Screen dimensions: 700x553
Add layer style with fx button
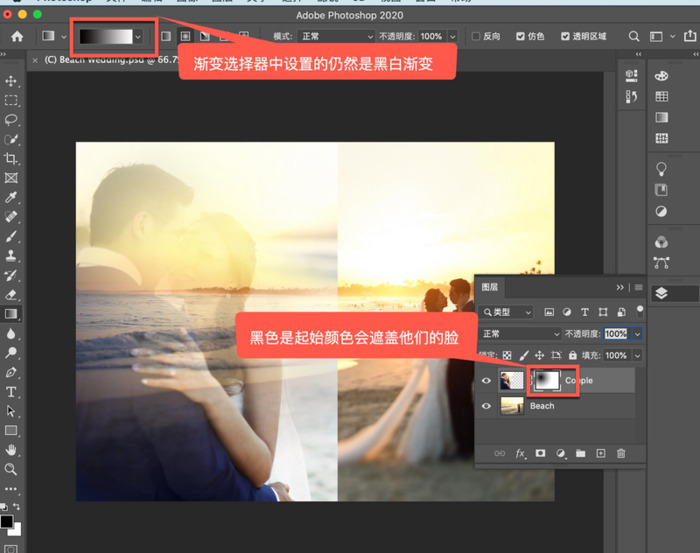click(x=520, y=453)
